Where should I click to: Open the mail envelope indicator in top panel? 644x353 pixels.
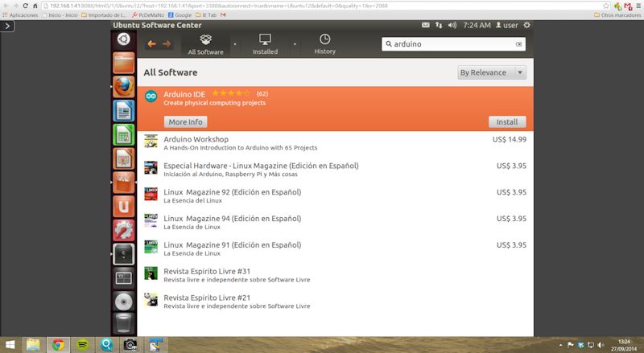(x=426, y=25)
